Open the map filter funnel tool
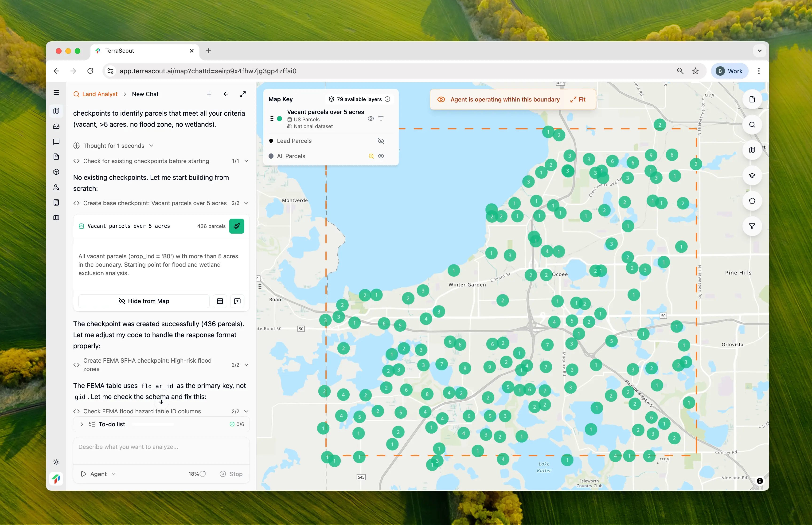Viewport: 812px width, 525px height. [752, 226]
